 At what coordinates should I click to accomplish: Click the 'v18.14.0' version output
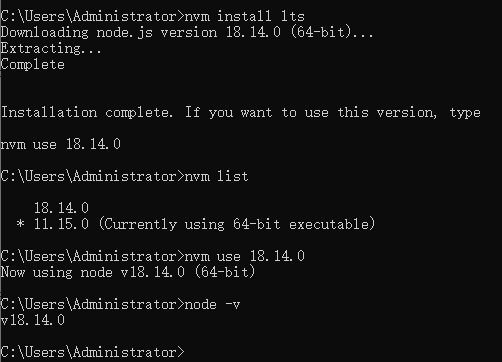[x=32, y=320]
